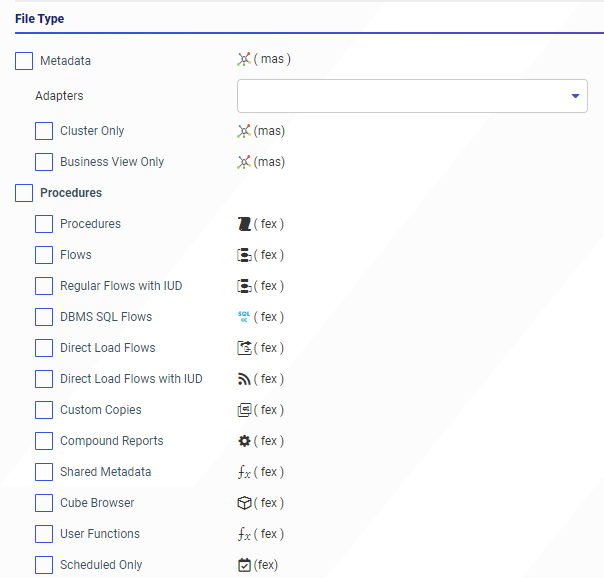Viewport: 604px width, 578px height.
Task: Open the Adapters dropdown arrow
Action: click(x=575, y=96)
